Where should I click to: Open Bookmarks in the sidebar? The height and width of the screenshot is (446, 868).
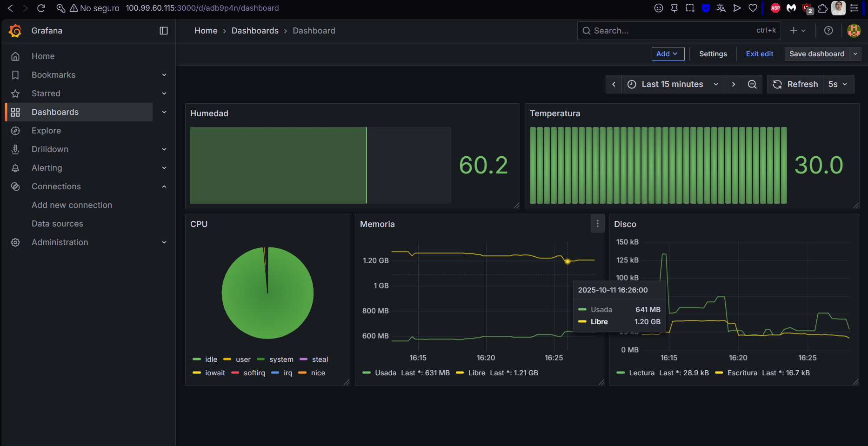53,75
